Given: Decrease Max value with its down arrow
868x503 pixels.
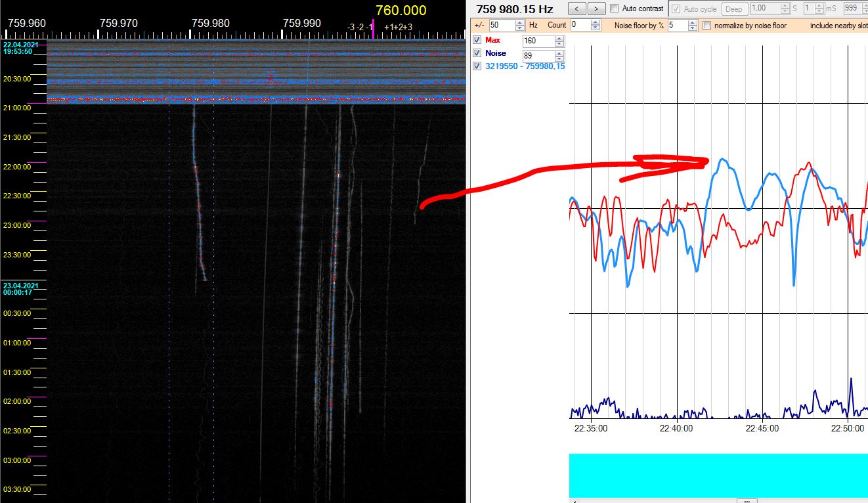Looking at the screenshot, I should (x=559, y=44).
